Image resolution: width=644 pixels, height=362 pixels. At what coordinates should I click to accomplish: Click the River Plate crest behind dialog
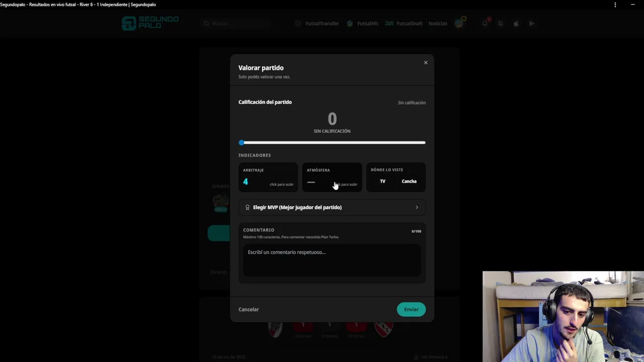coord(275,329)
